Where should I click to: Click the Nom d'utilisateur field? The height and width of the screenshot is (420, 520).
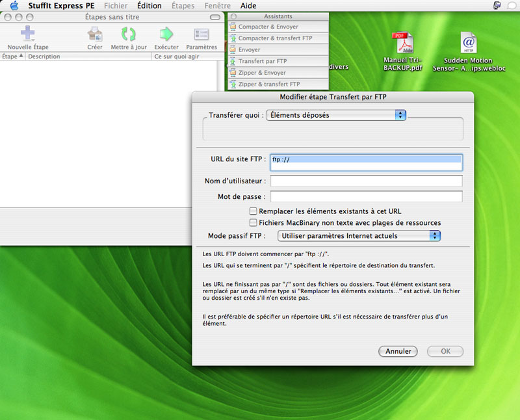pyautogui.click(x=366, y=181)
